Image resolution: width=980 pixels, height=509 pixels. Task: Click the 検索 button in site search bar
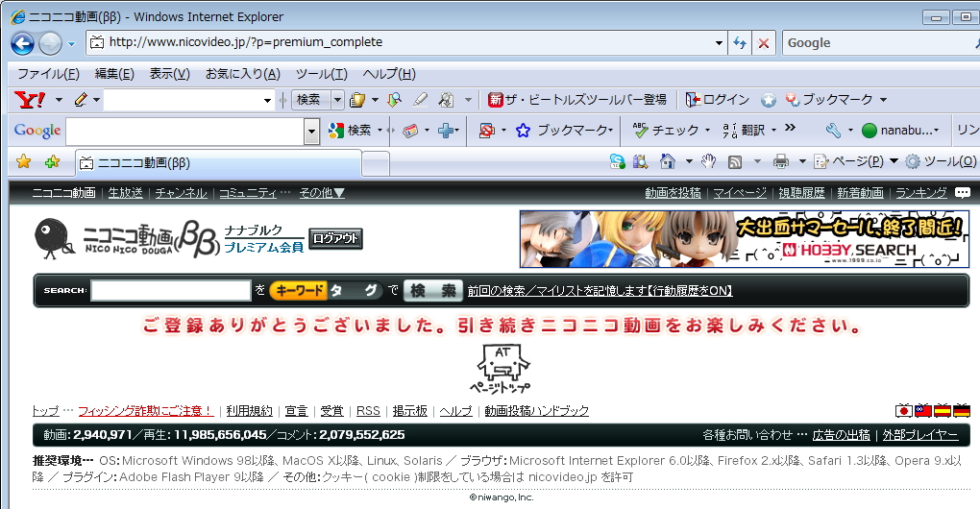pos(433,290)
